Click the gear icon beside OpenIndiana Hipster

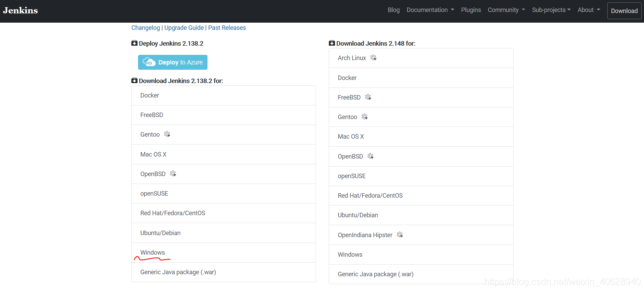400,235
